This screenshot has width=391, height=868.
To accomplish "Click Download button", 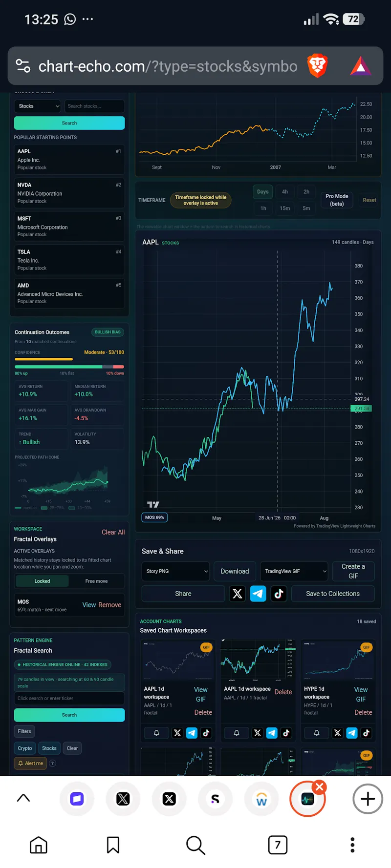I will point(235,571).
